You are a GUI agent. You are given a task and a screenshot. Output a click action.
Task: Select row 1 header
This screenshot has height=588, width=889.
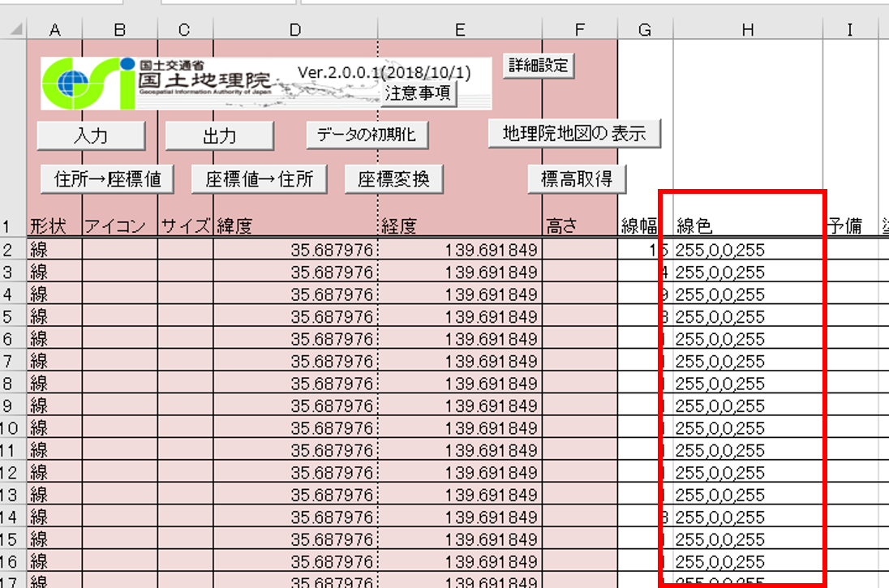(13, 138)
